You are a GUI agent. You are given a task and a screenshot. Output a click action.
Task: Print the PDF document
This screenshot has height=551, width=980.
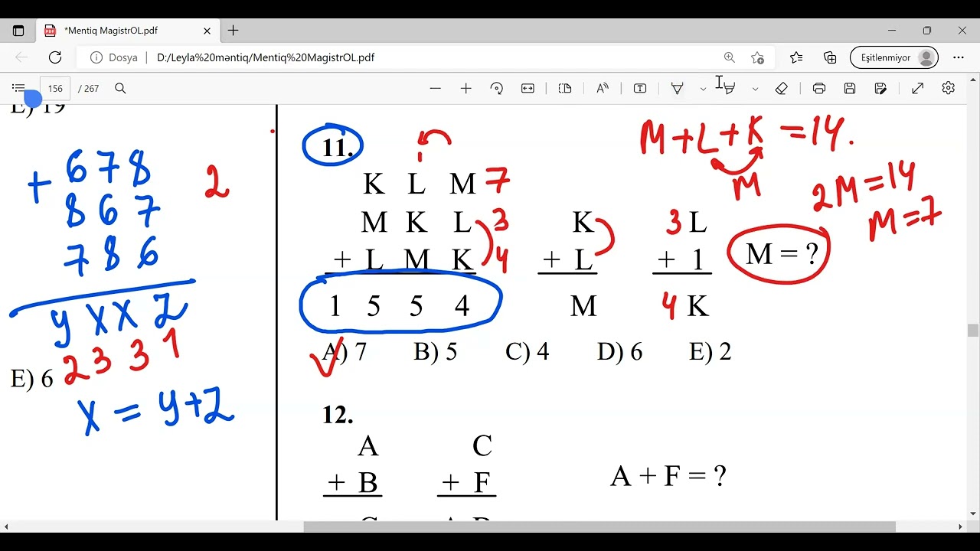click(819, 89)
